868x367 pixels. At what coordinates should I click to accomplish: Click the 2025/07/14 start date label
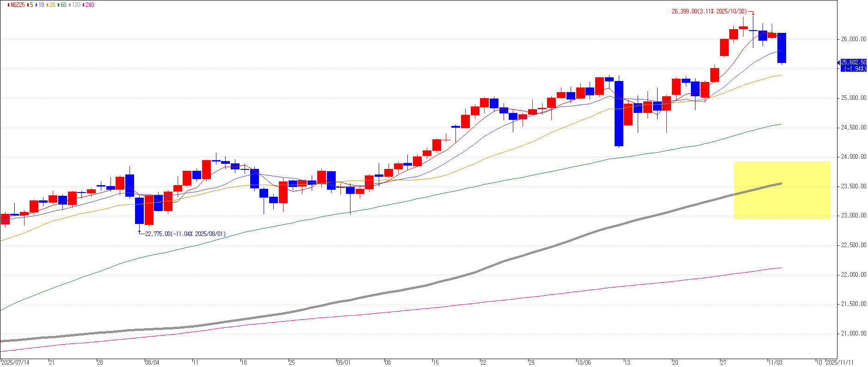15,363
